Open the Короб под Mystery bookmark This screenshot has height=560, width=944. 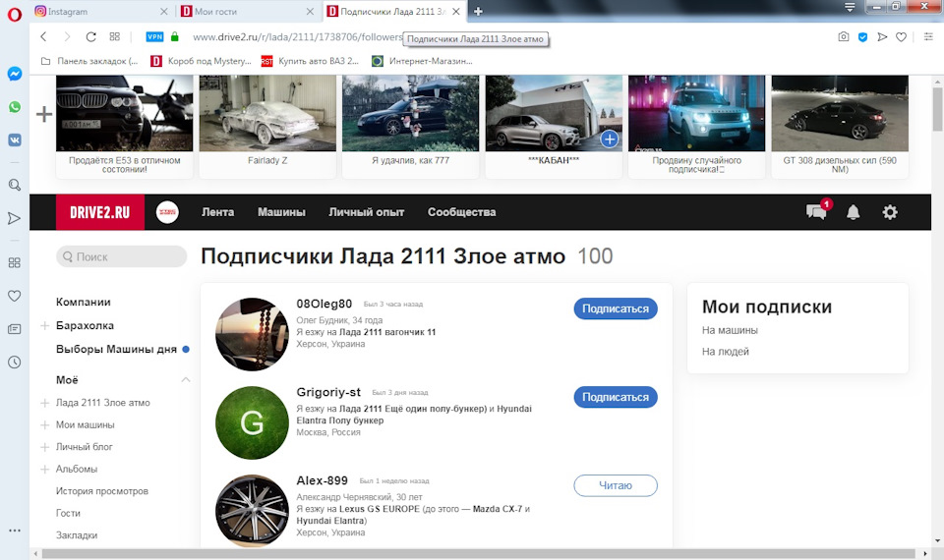pos(201,61)
